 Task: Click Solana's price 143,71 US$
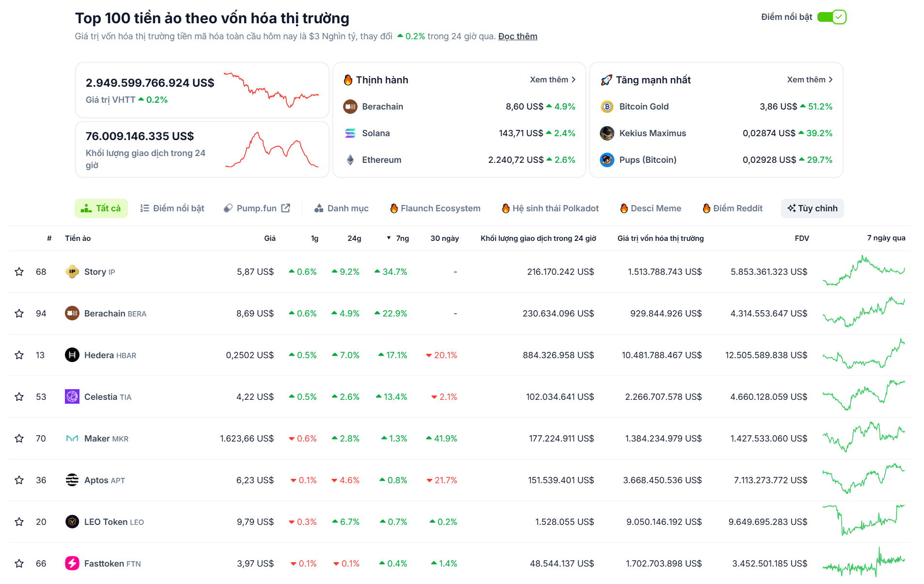pyautogui.click(x=521, y=133)
